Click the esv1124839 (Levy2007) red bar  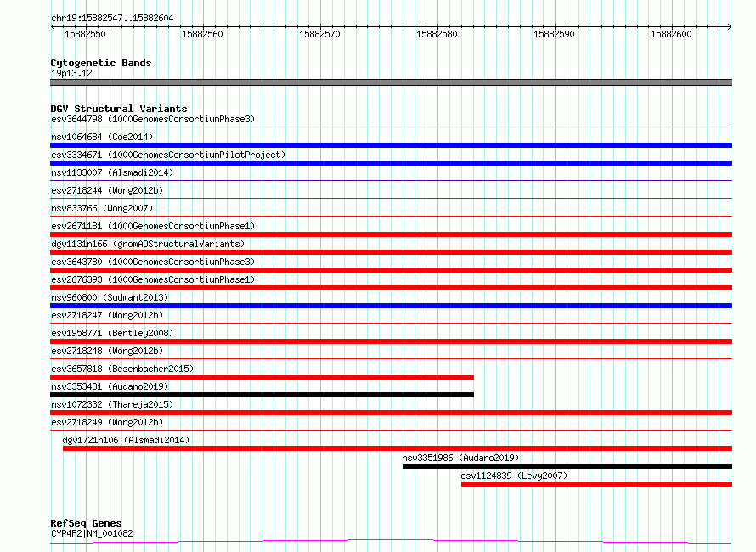point(596,484)
